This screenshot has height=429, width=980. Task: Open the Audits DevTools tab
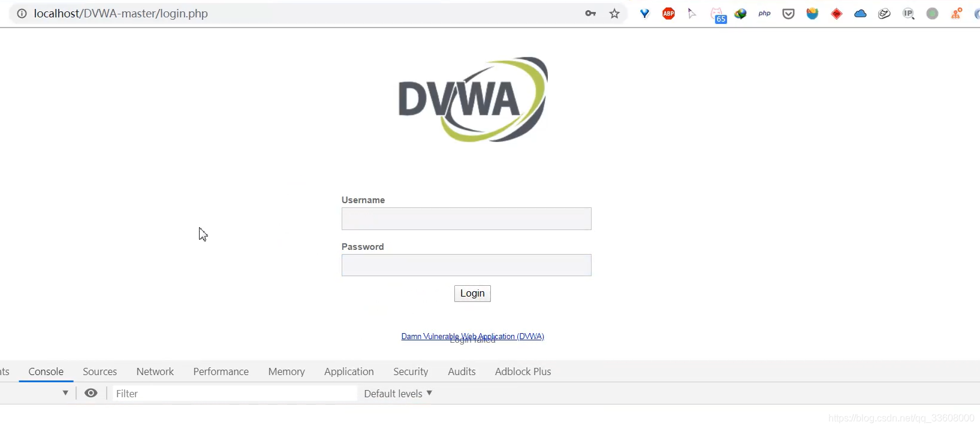462,371
